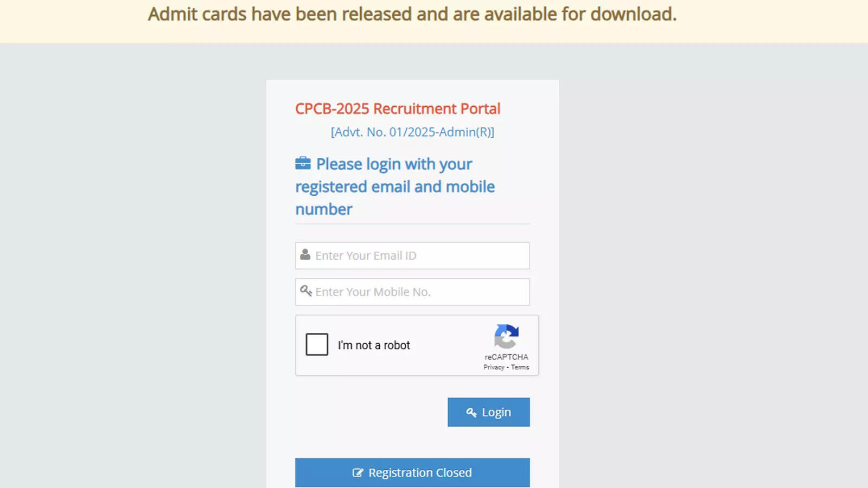Open the reCAPTCHA Privacy link

pyautogui.click(x=494, y=367)
